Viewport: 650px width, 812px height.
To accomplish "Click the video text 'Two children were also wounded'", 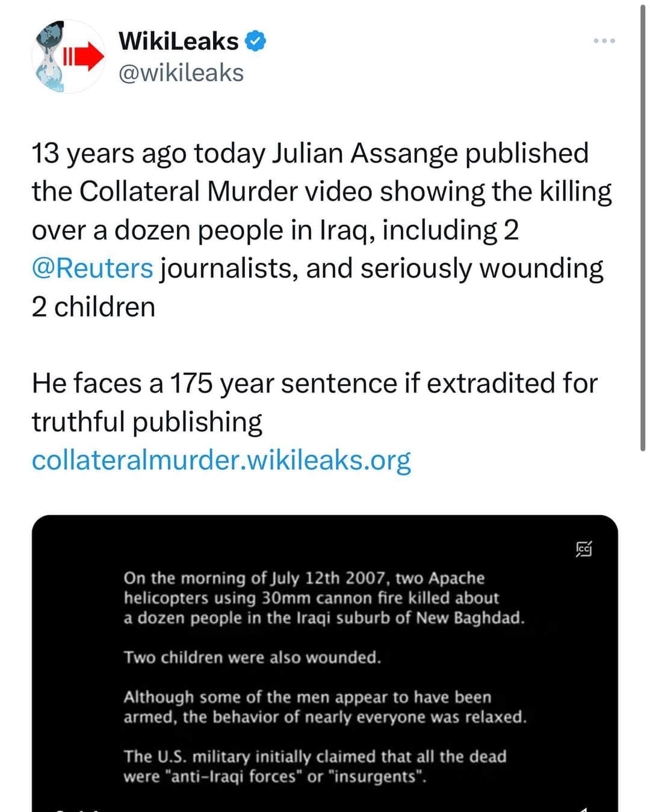I will (252, 657).
